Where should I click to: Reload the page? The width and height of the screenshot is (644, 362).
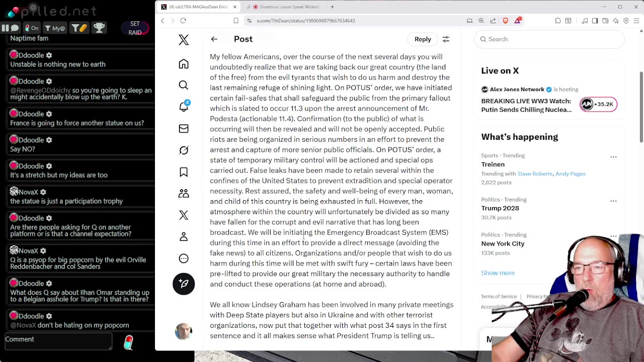[x=183, y=21]
